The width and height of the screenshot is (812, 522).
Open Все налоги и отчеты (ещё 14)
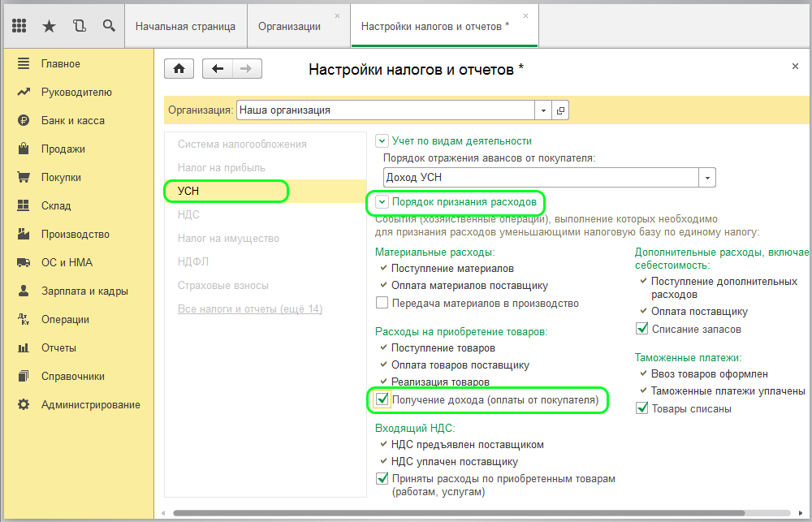249,308
